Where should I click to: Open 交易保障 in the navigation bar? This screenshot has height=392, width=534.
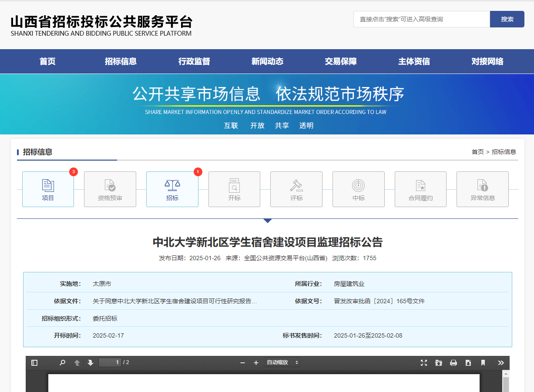[341, 61]
